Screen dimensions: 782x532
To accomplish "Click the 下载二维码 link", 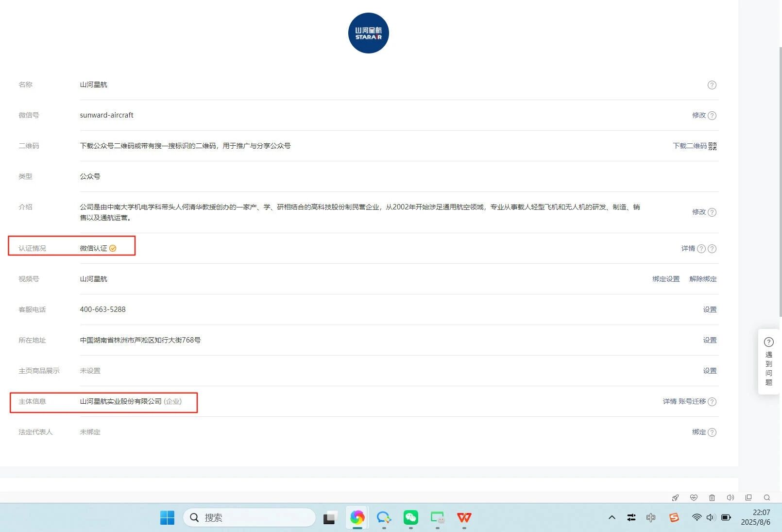I will tap(690, 146).
